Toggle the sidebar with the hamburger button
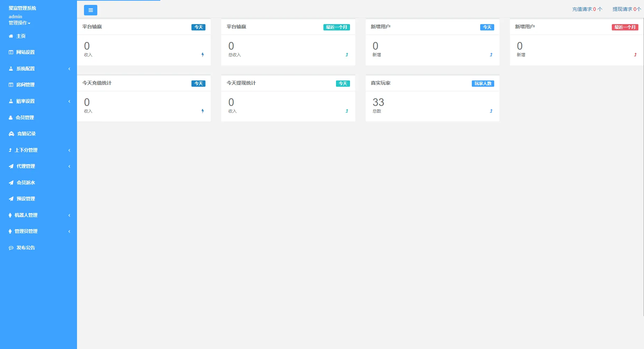This screenshot has height=349, width=644. pos(90,10)
